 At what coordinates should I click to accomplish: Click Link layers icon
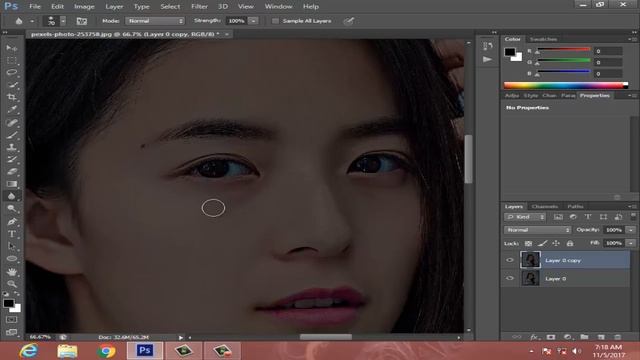pyautogui.click(x=517, y=337)
